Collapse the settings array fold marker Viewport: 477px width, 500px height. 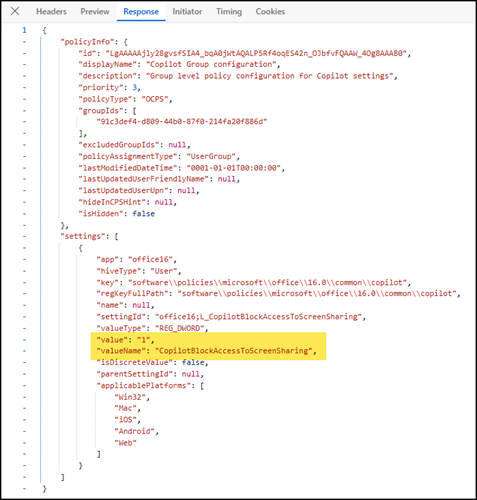[24, 236]
